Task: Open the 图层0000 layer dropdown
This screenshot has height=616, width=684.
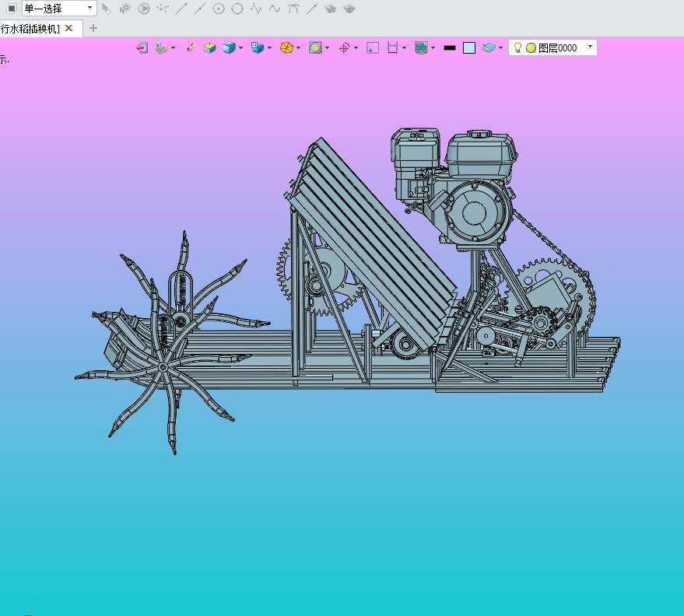Action: coord(590,47)
